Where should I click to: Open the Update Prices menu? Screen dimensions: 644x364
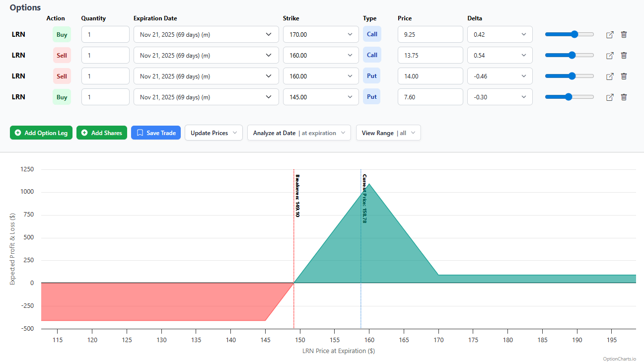pos(214,133)
